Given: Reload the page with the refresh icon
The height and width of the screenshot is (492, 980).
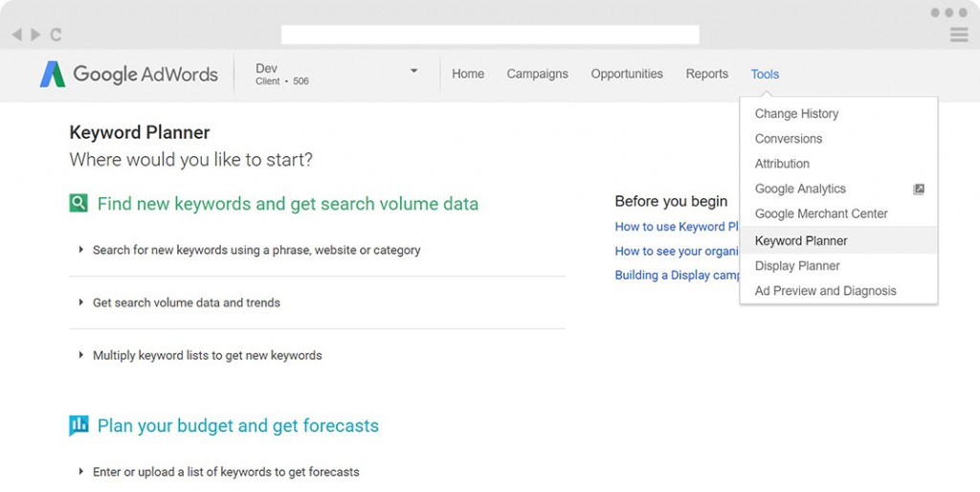Looking at the screenshot, I should tap(56, 34).
